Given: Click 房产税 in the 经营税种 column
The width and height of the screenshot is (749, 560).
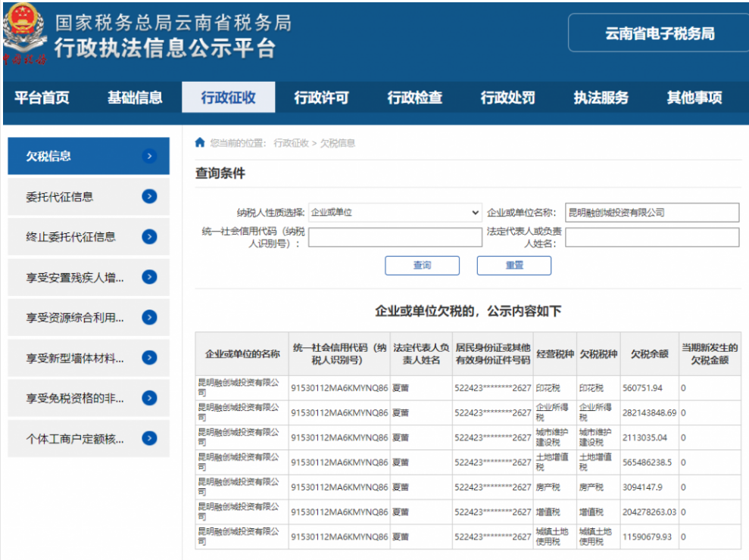Looking at the screenshot, I should click(x=548, y=487).
